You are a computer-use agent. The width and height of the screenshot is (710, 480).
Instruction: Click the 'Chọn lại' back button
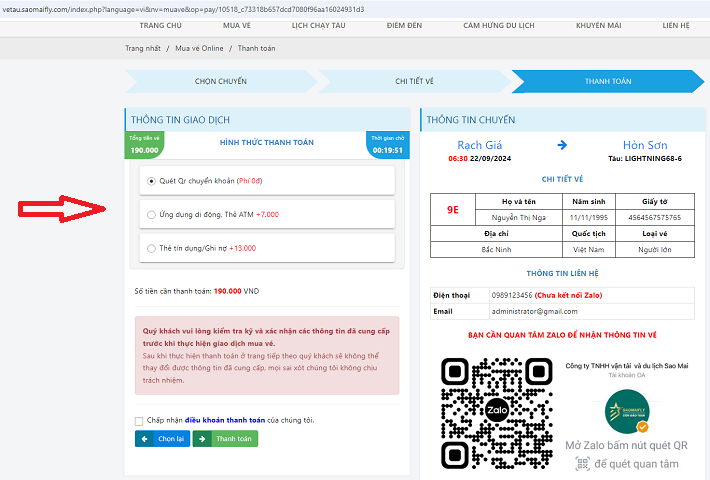tap(163, 439)
